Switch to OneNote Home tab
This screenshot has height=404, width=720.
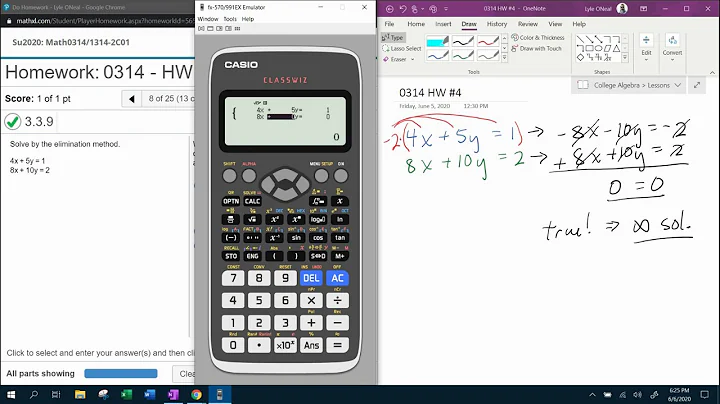[416, 24]
